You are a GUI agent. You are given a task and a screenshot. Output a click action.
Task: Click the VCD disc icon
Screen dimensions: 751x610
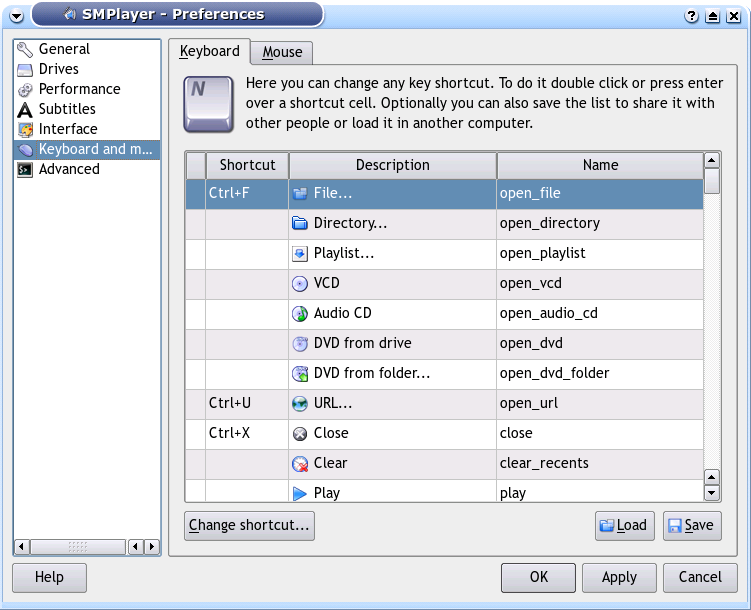[x=300, y=283]
